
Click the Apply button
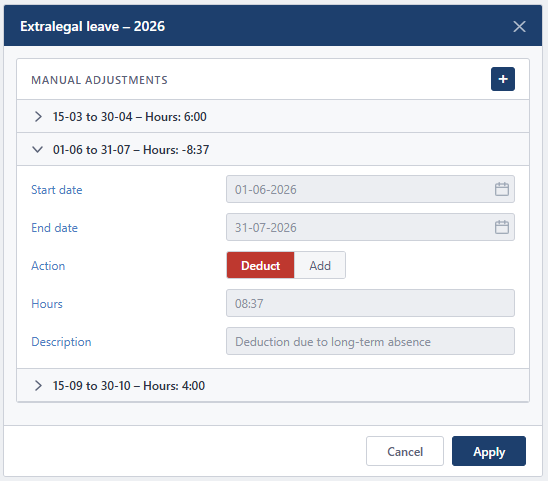[x=489, y=451]
